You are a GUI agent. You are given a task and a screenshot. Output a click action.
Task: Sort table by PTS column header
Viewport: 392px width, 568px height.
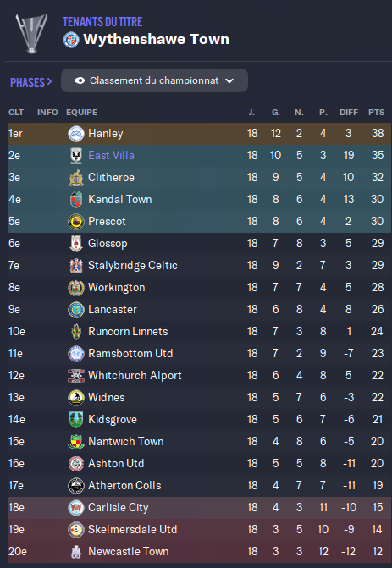coord(377,113)
